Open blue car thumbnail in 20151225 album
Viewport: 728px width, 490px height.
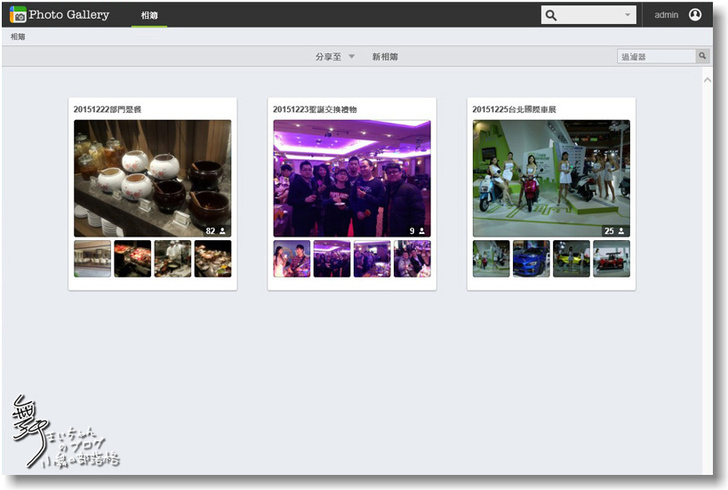[531, 259]
